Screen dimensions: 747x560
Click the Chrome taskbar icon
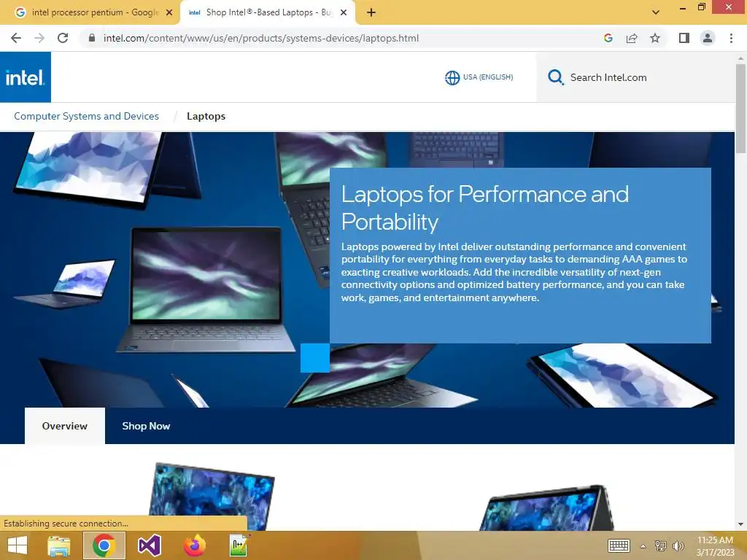[104, 545]
